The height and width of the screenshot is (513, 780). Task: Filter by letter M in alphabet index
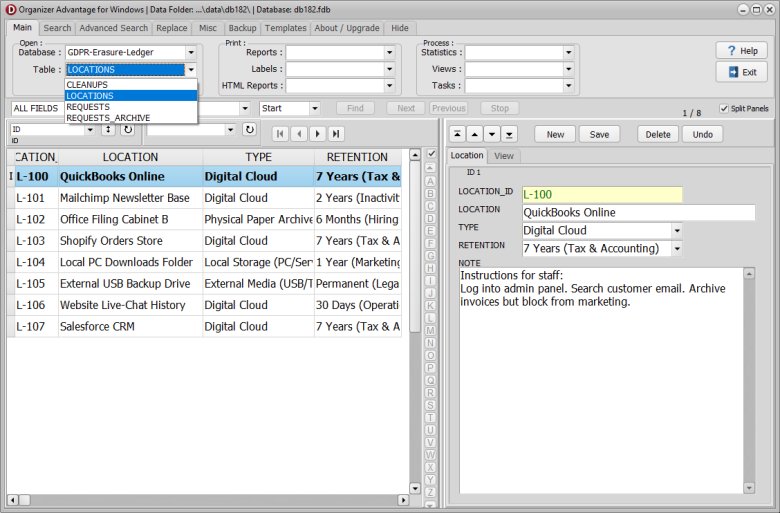pyautogui.click(x=430, y=330)
